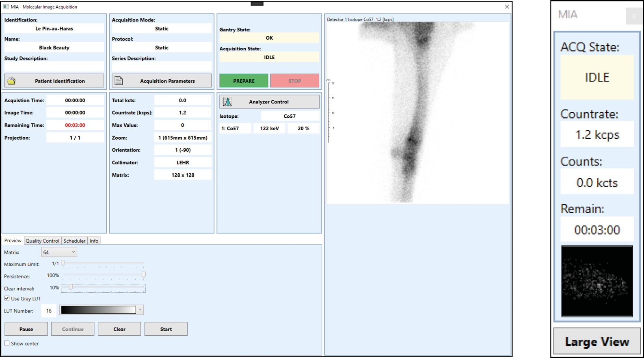Screen dimensions: 644x358
Task: Click the Persistence slider handle
Action: pyautogui.click(x=143, y=275)
